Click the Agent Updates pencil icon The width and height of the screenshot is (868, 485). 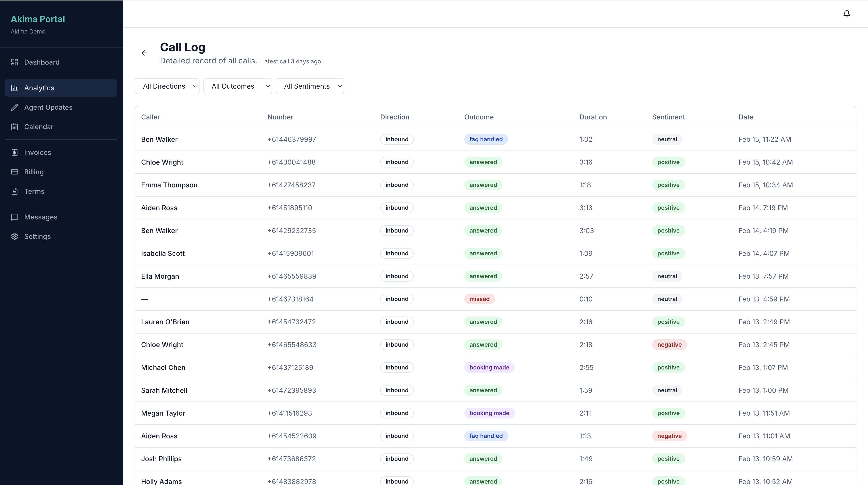15,107
